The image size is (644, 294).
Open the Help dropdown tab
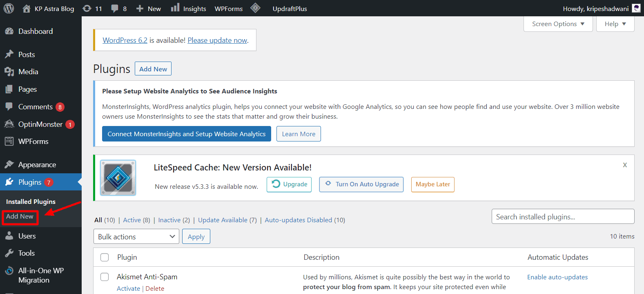[x=615, y=24]
